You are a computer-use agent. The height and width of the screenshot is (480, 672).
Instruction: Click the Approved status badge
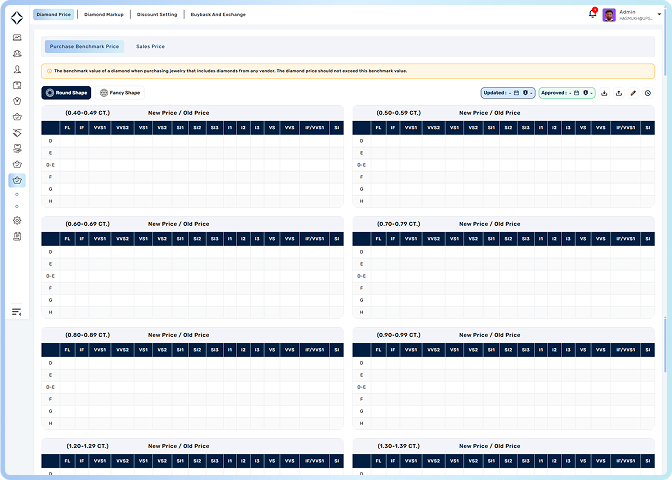coord(567,93)
